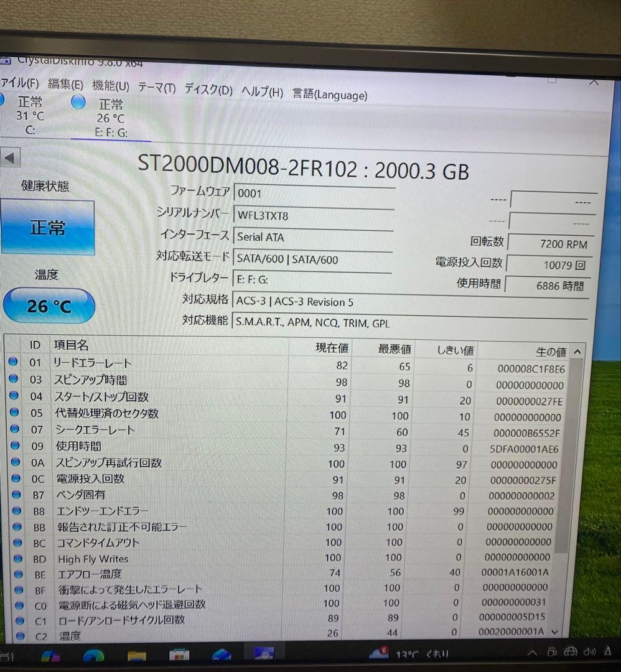This screenshot has width=621, height=672.
Task: Click the 26 °C temperature button
Action: (49, 306)
